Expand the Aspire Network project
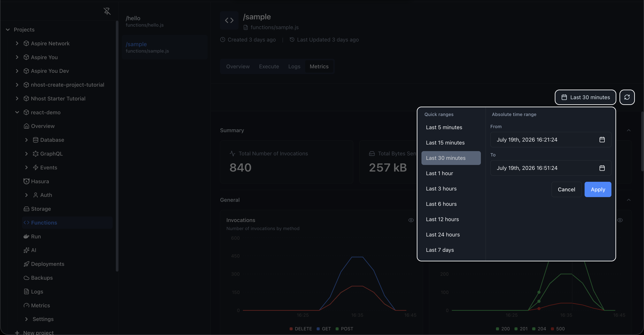This screenshot has width=644, height=335. (17, 43)
